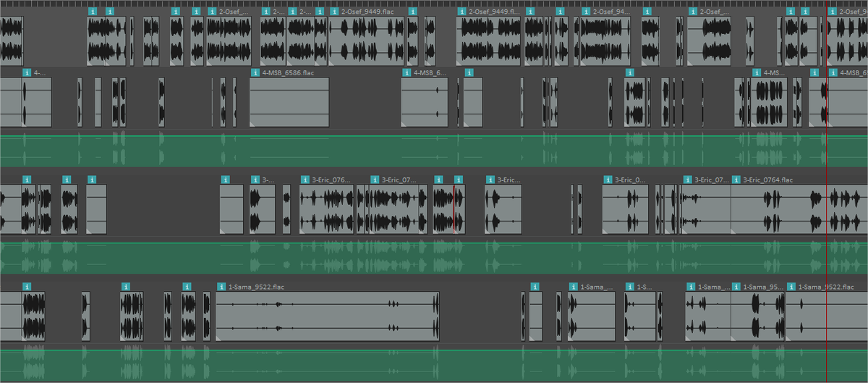Select the 3-Eric_076... clip name label
Viewport: 868px width, 383px height.
click(x=330, y=180)
